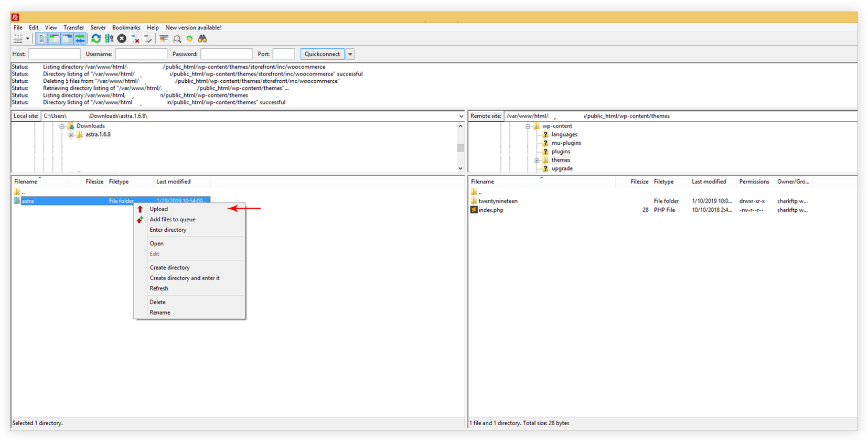Click the refresh file lists icon

(96, 39)
